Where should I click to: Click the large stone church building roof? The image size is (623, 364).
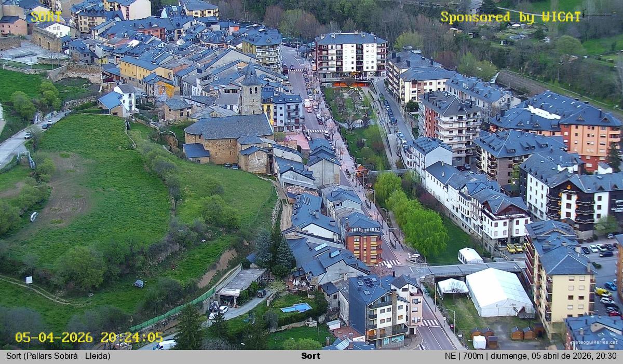click(228, 127)
